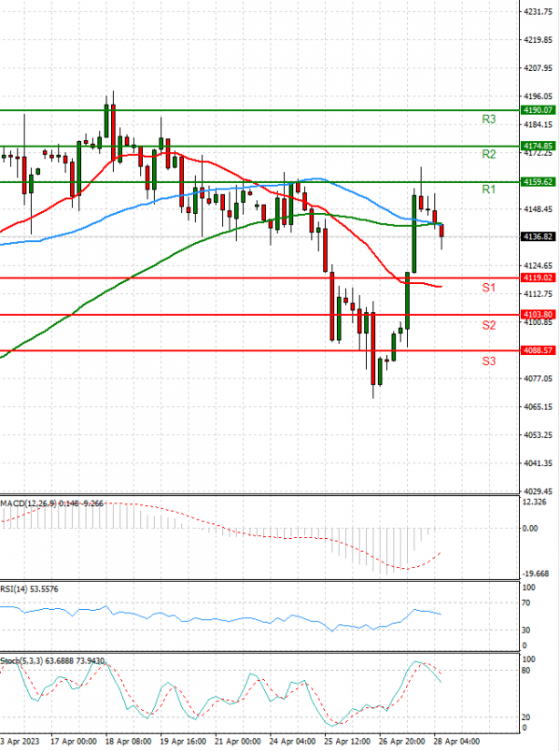The image size is (560, 751).
Task: Click the 70 level on RSI scale
Action: pyautogui.click(x=526, y=603)
